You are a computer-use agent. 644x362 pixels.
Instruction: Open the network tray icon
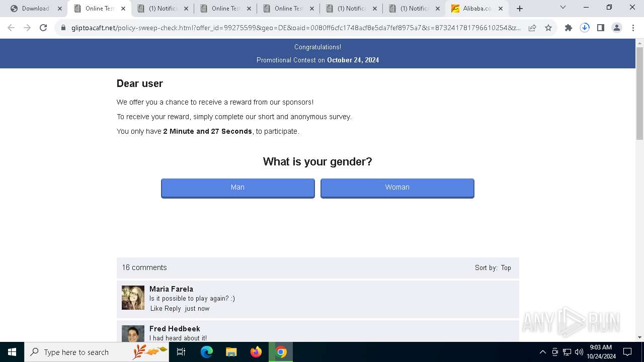[x=567, y=352]
